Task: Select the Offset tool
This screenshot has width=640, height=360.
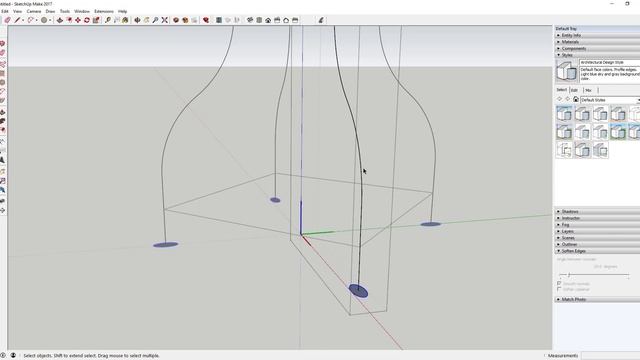Action: (69, 20)
